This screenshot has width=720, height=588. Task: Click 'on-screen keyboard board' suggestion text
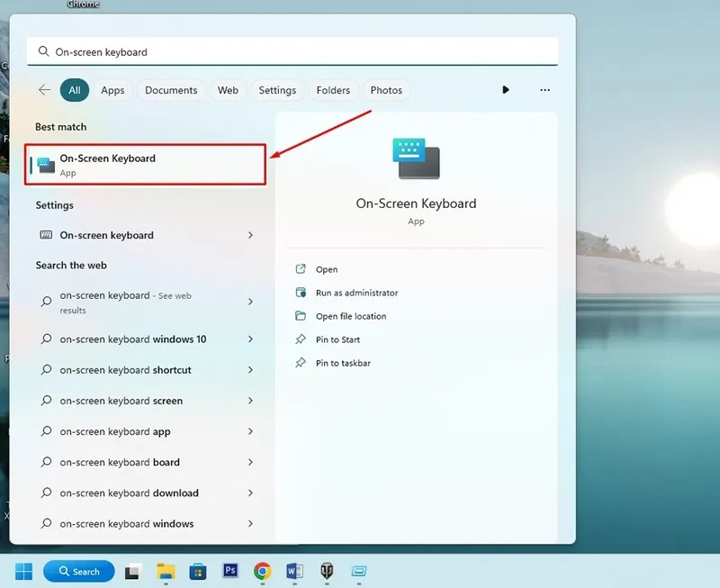click(120, 462)
